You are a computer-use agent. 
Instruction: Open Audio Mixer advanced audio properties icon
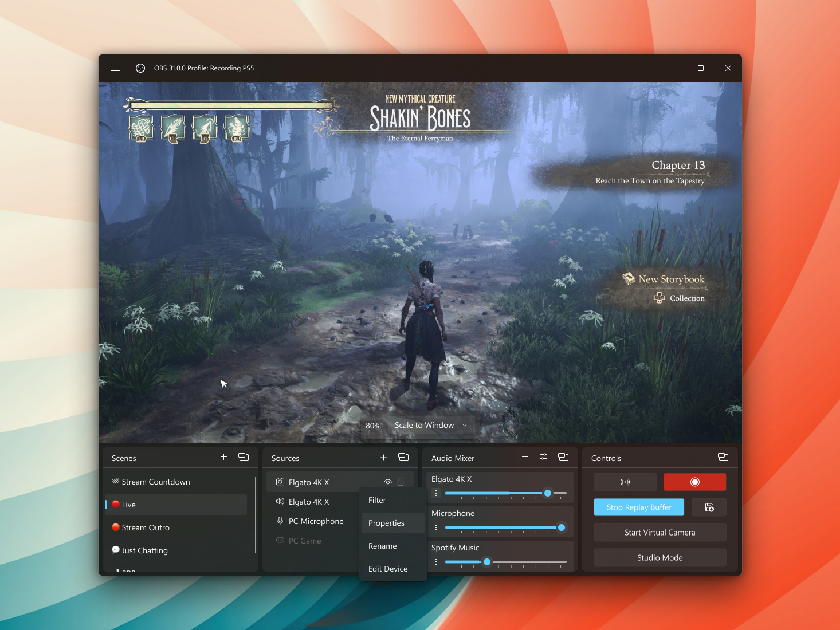tap(543, 457)
